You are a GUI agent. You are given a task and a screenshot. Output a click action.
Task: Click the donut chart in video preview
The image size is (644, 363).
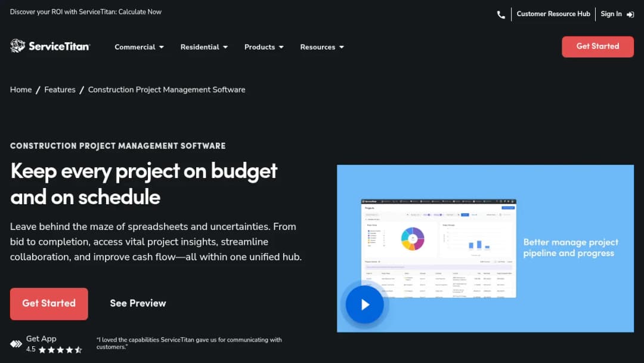pos(413,239)
